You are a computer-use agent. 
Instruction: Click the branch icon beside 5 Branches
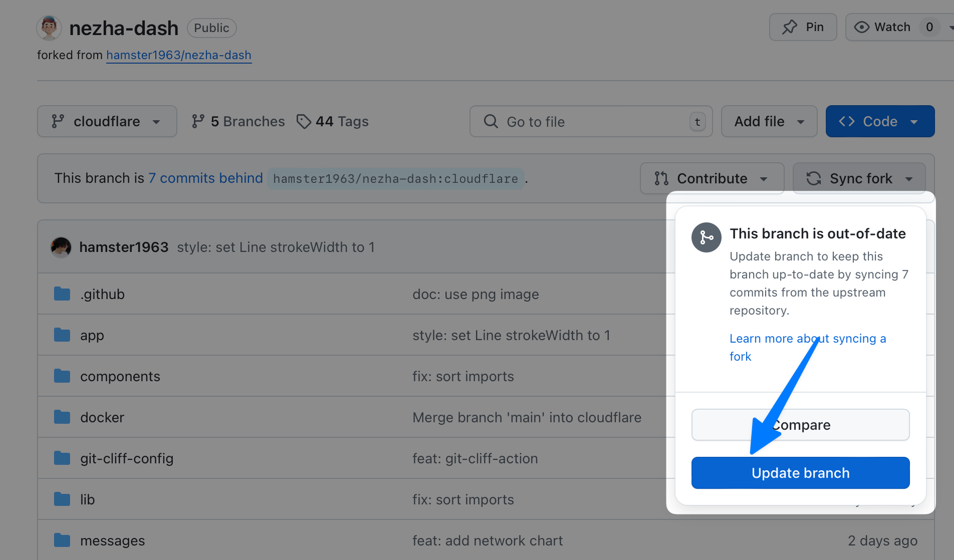pyautogui.click(x=198, y=121)
